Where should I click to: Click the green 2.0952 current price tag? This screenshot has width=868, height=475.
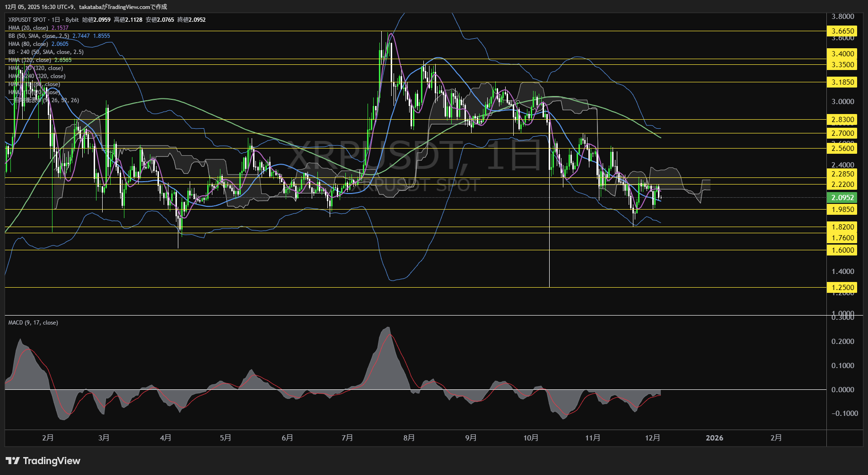click(842, 198)
